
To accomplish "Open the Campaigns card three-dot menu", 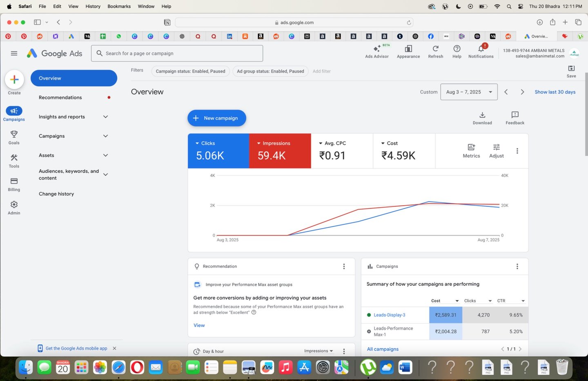I will point(517,267).
